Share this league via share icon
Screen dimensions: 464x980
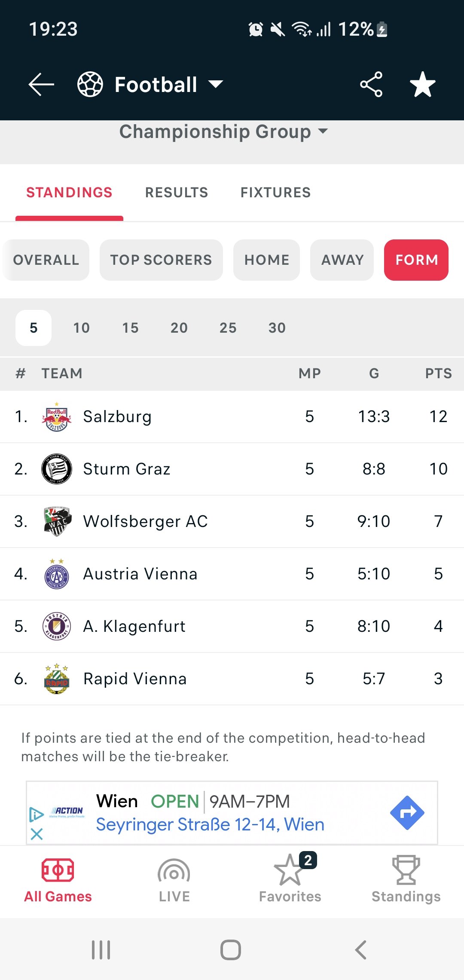(x=371, y=84)
